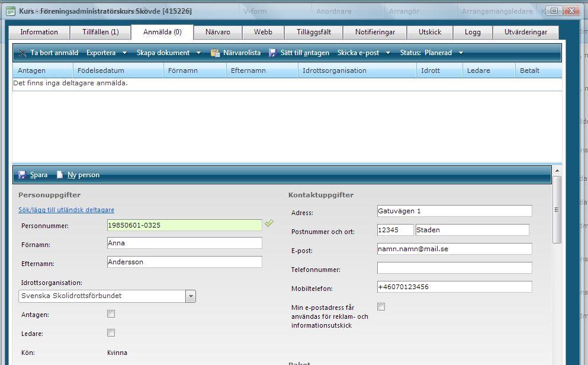Open the Tilläggsfält tab
This screenshot has width=588, height=365.
coord(314,32)
